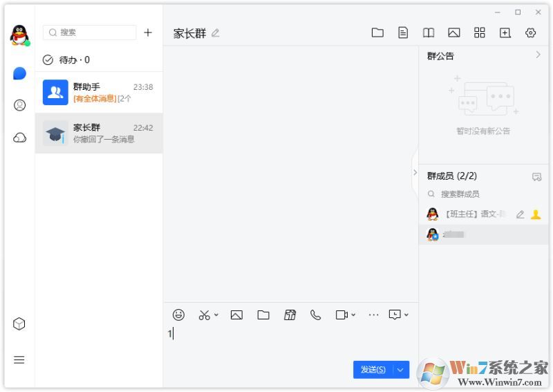
Task: Click the 发送(S) send button
Action: pos(373,370)
